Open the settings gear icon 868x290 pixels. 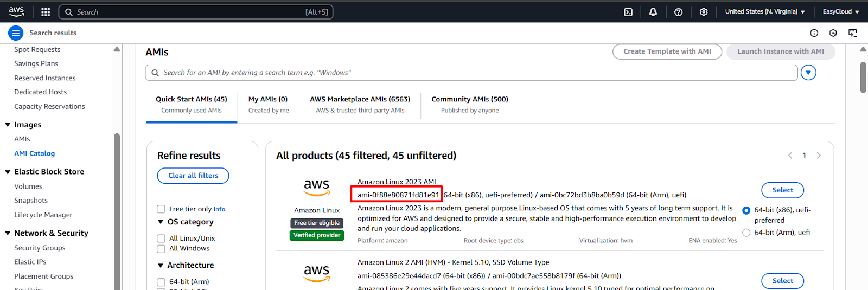pyautogui.click(x=704, y=12)
